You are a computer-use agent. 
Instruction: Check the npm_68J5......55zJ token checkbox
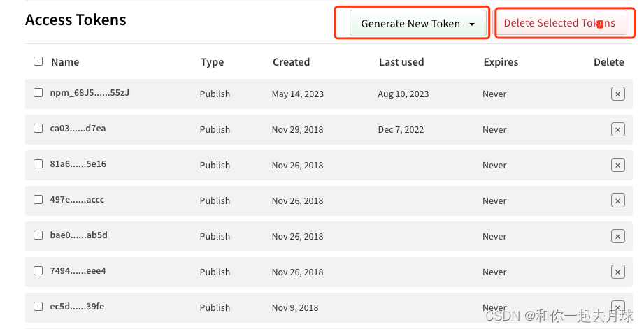(38, 93)
